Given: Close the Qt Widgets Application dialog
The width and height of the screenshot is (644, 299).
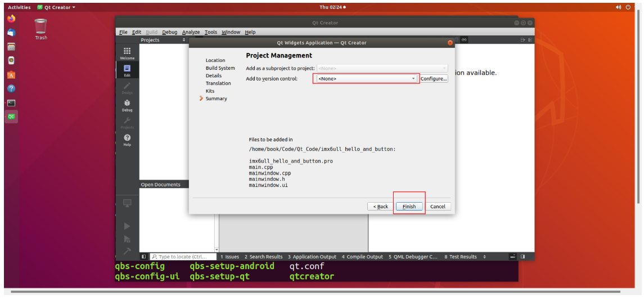Looking at the screenshot, I should coord(450,42).
